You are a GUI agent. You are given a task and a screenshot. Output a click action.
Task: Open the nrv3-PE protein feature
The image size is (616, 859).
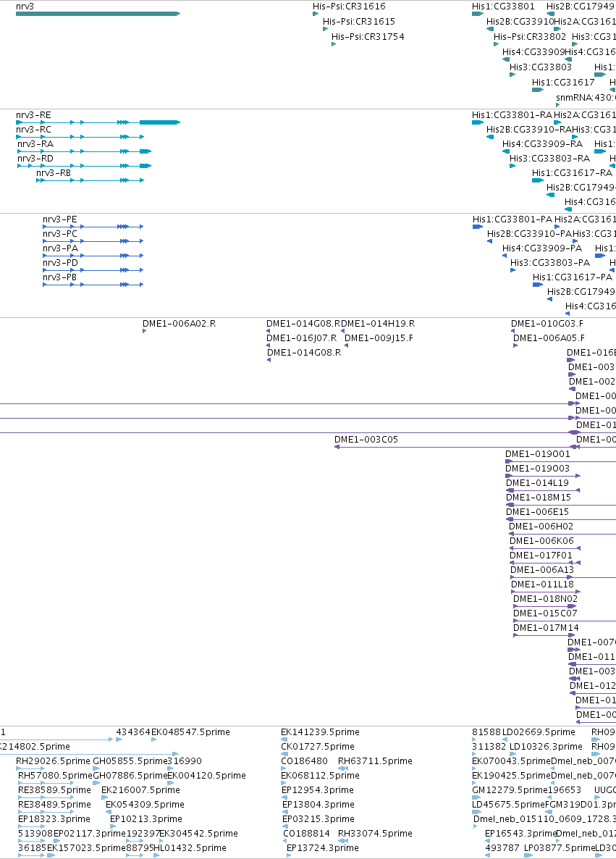(93, 226)
